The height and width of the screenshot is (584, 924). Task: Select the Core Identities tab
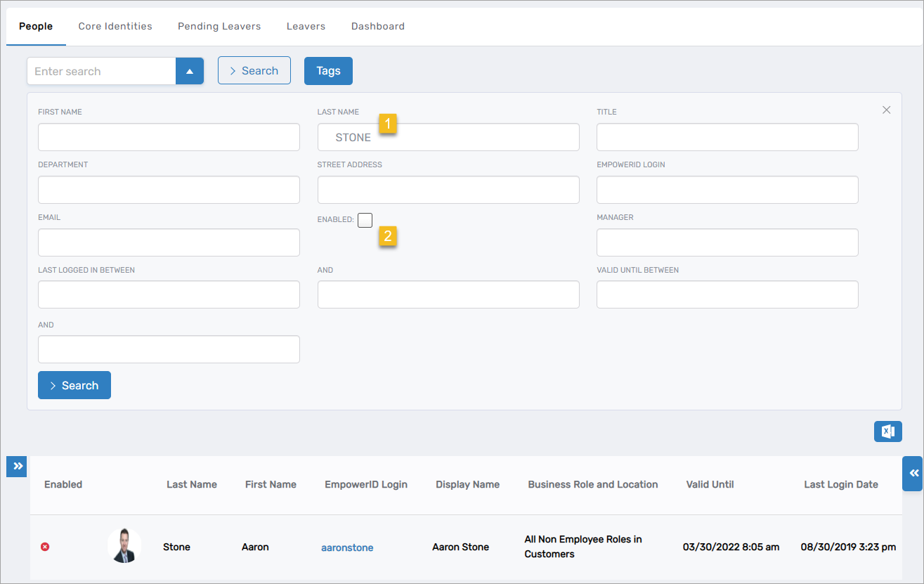click(115, 26)
